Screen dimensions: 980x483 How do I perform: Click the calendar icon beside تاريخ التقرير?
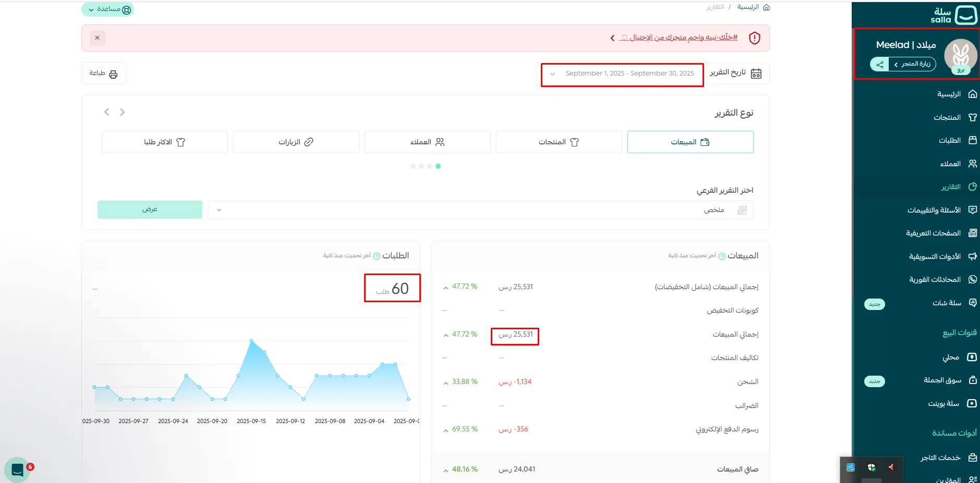[756, 73]
